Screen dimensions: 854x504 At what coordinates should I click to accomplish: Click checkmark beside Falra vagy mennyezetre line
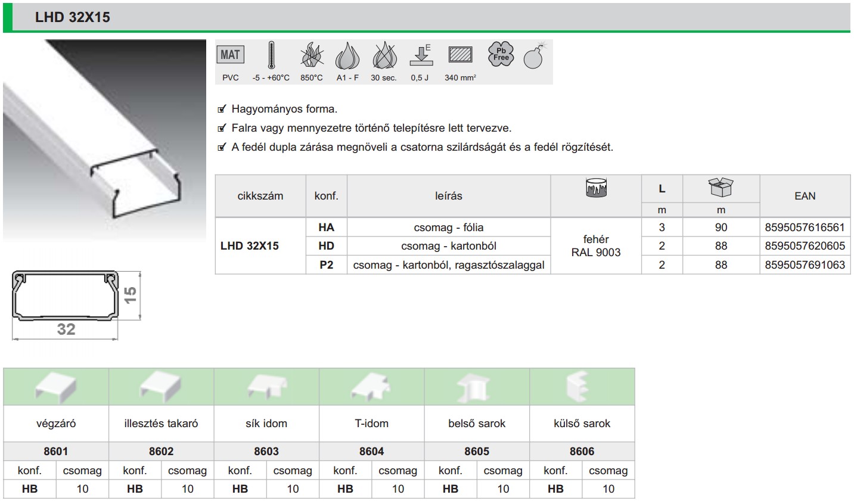[222, 128]
